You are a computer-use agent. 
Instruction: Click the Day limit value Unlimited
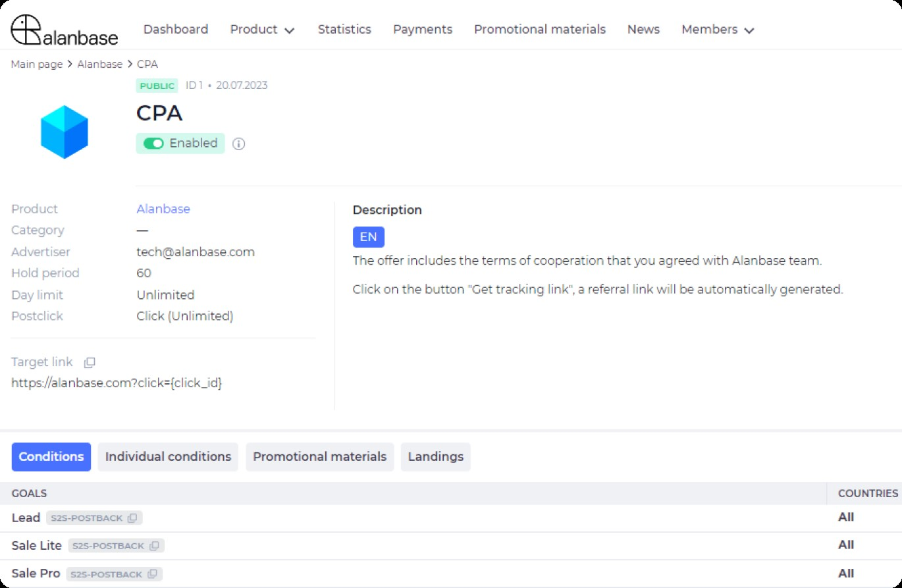click(x=165, y=295)
